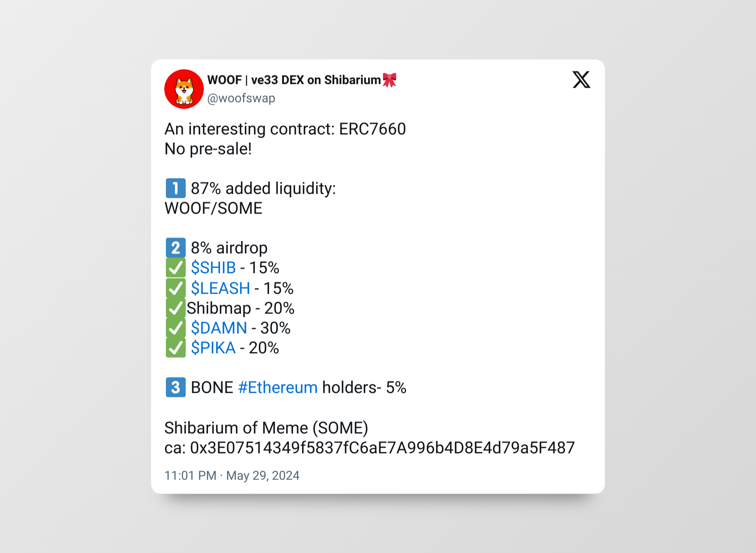This screenshot has height=553, width=756.
Task: Open the @woofswap handle
Action: click(x=241, y=98)
